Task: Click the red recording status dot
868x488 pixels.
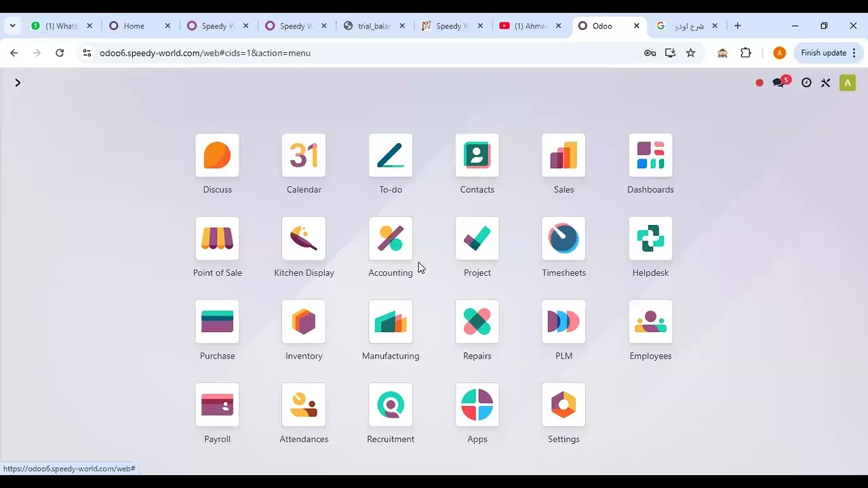Action: (x=759, y=83)
